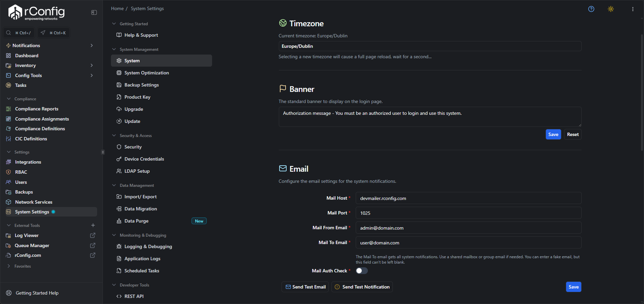
Task: Open the help question mark icon
Action: pos(591,9)
